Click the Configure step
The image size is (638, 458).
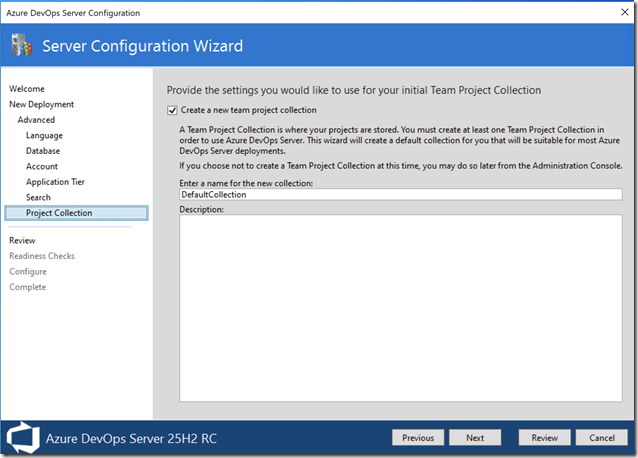(x=28, y=271)
